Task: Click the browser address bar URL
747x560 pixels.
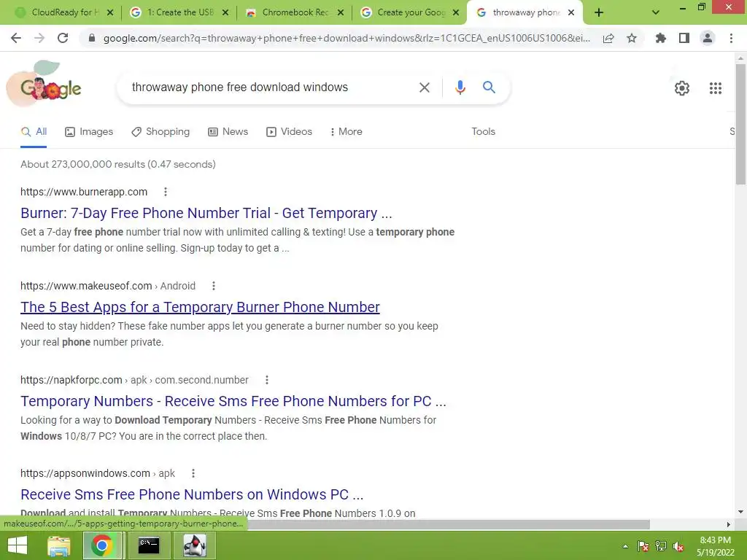Action: click(347, 38)
